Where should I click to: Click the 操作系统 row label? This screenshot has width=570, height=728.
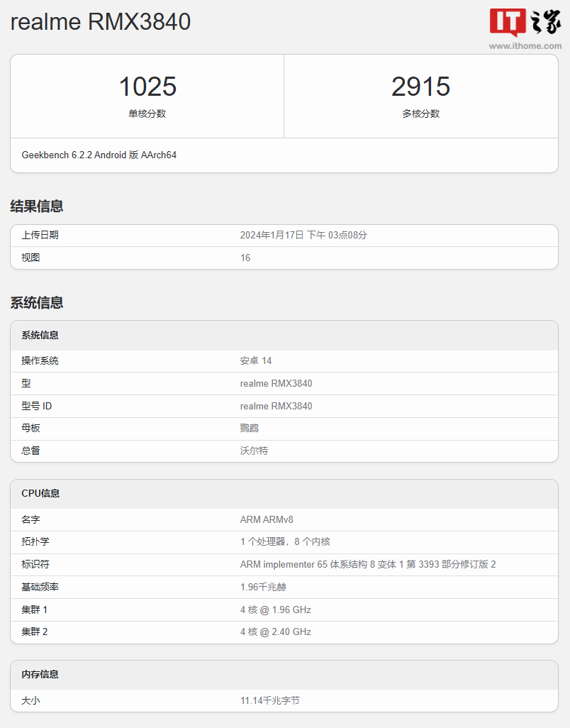coord(40,360)
